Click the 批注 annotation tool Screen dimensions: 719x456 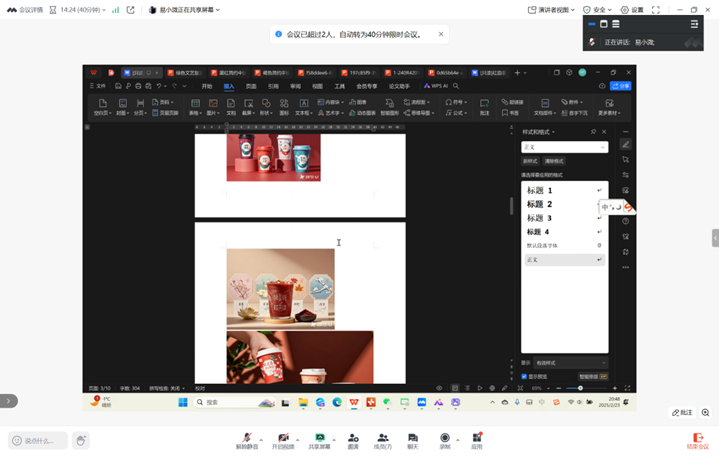point(682,412)
